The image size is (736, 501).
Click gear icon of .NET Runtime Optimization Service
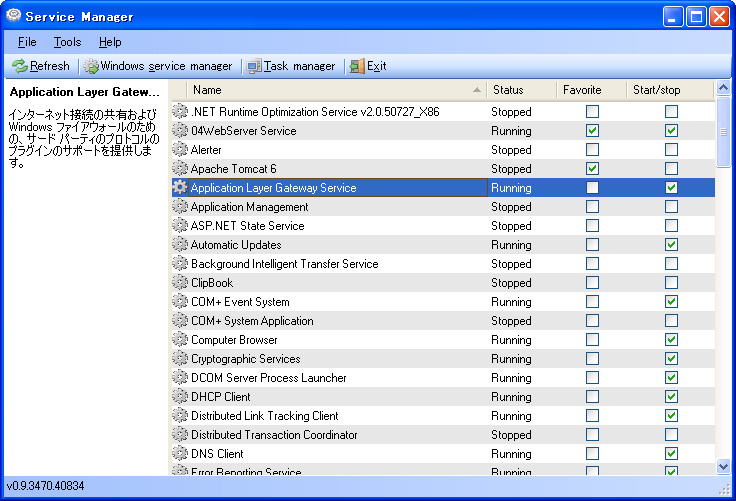click(180, 111)
